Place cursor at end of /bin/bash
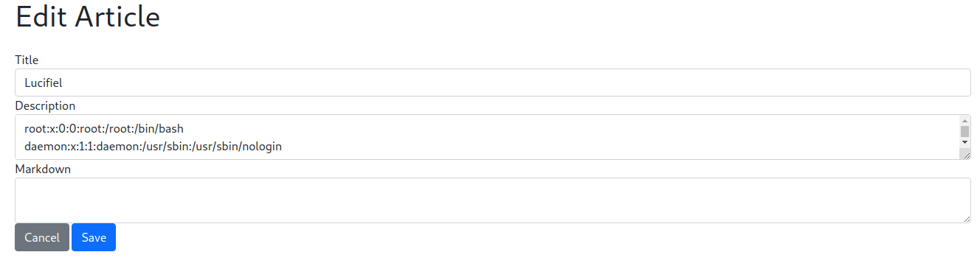This screenshot has height=266, width=980. pyautogui.click(x=184, y=129)
